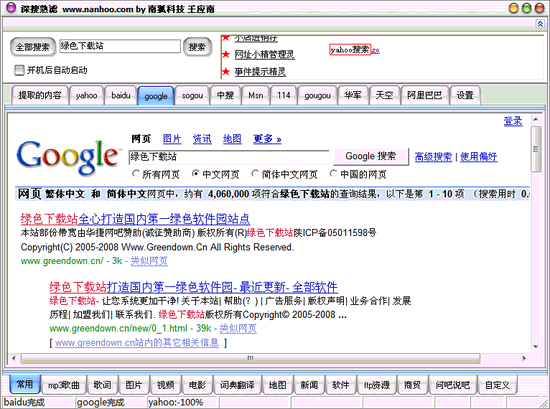Click the 登录 link
550x409 pixels.
tap(513, 121)
